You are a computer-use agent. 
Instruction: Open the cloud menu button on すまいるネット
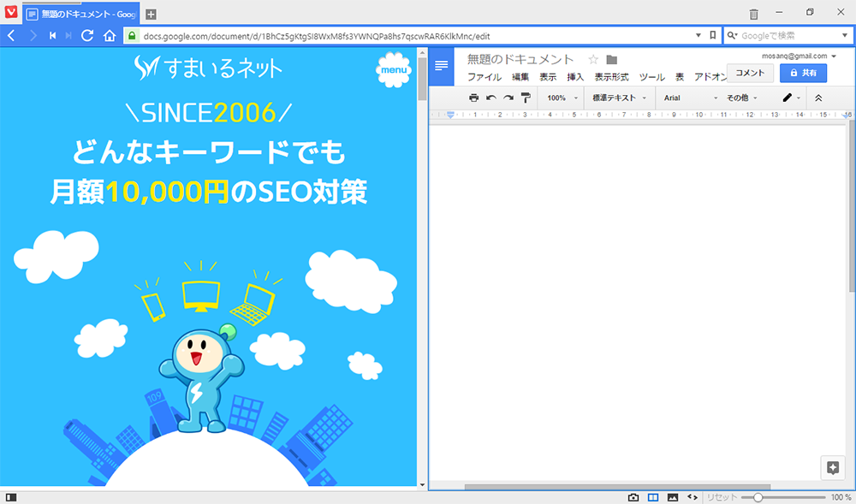click(x=394, y=70)
